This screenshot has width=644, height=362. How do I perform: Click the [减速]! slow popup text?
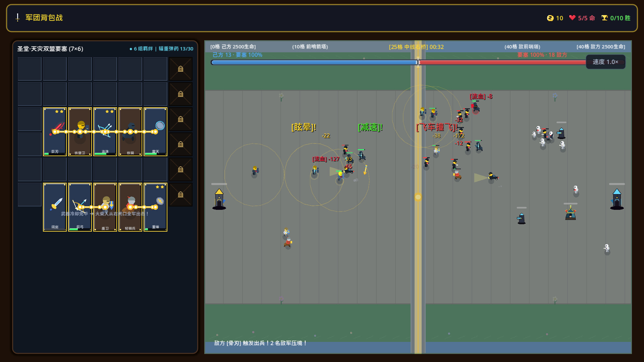coord(370,127)
